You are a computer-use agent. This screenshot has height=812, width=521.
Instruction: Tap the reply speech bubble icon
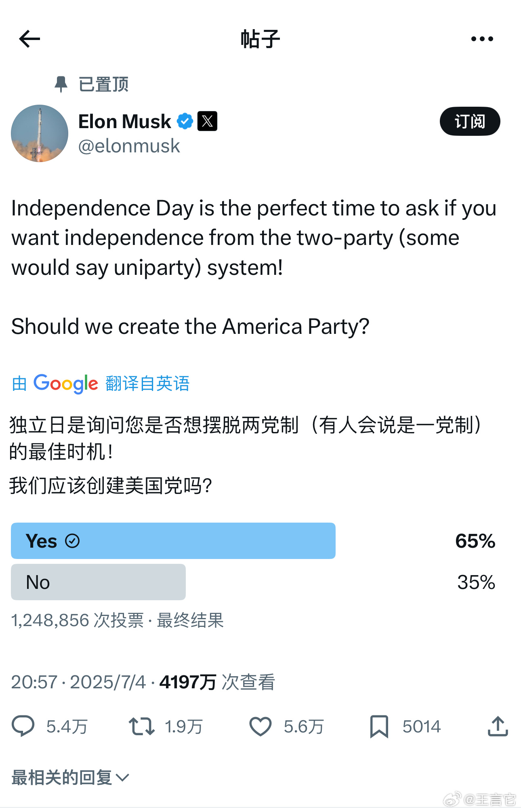pos(23,726)
